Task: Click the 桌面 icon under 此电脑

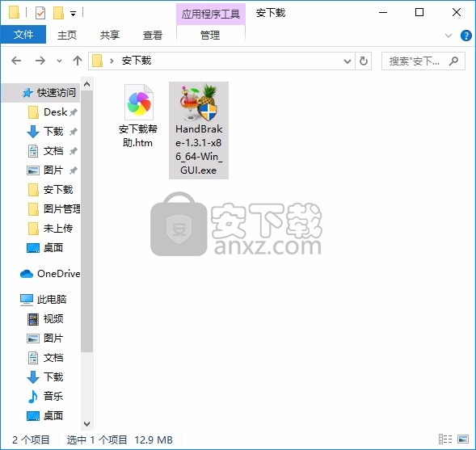Action: click(x=33, y=416)
